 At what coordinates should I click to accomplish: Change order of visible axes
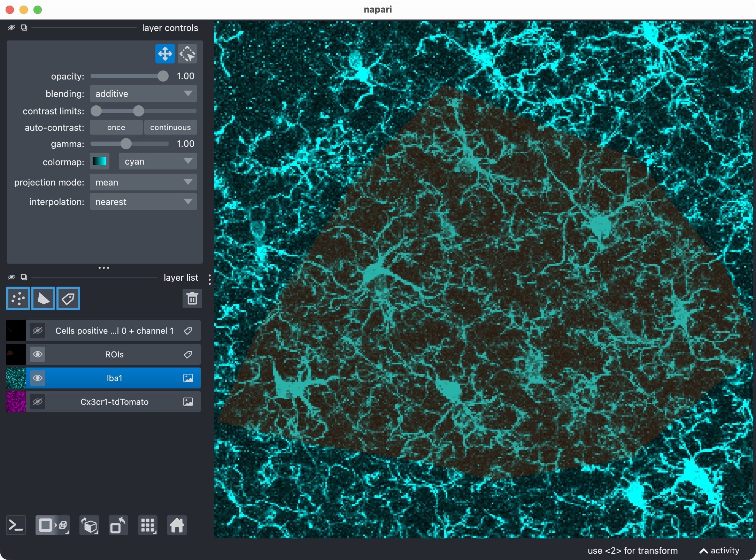point(89,525)
